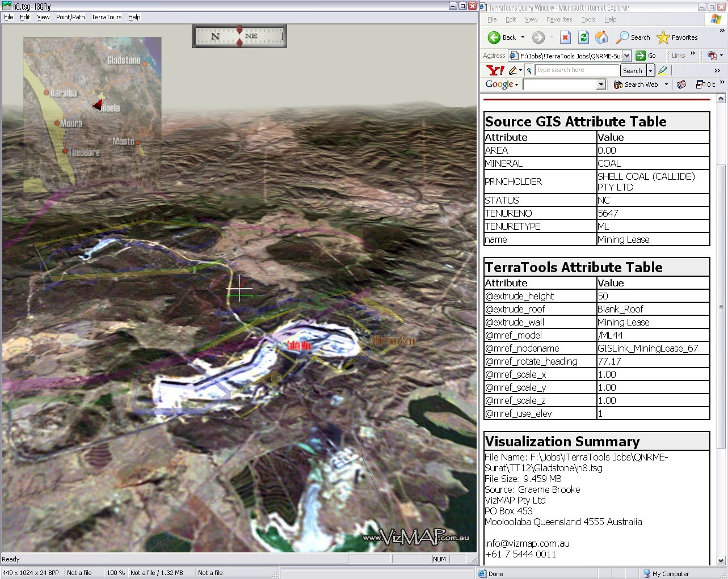Open the Point/Path menu

70,17
